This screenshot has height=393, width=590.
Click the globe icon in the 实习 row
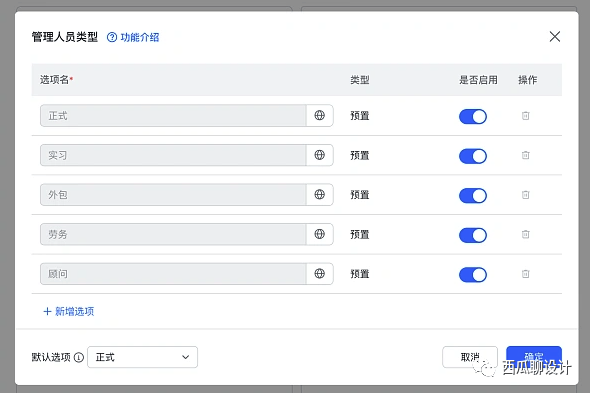coord(319,155)
